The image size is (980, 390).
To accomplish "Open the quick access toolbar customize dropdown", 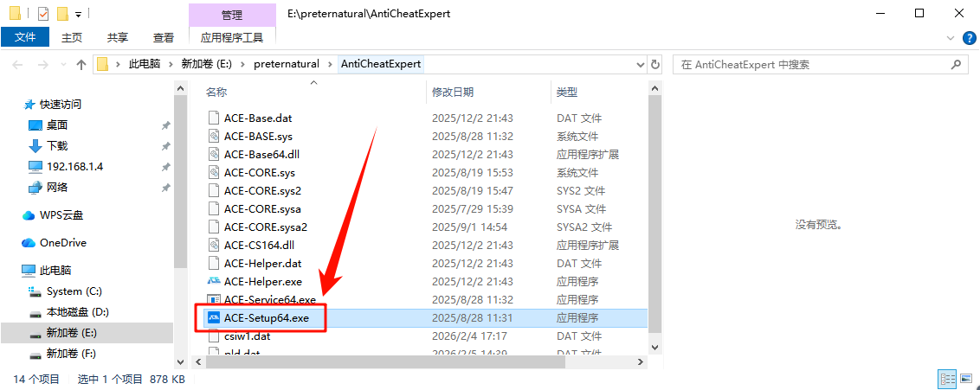I will tap(78, 13).
